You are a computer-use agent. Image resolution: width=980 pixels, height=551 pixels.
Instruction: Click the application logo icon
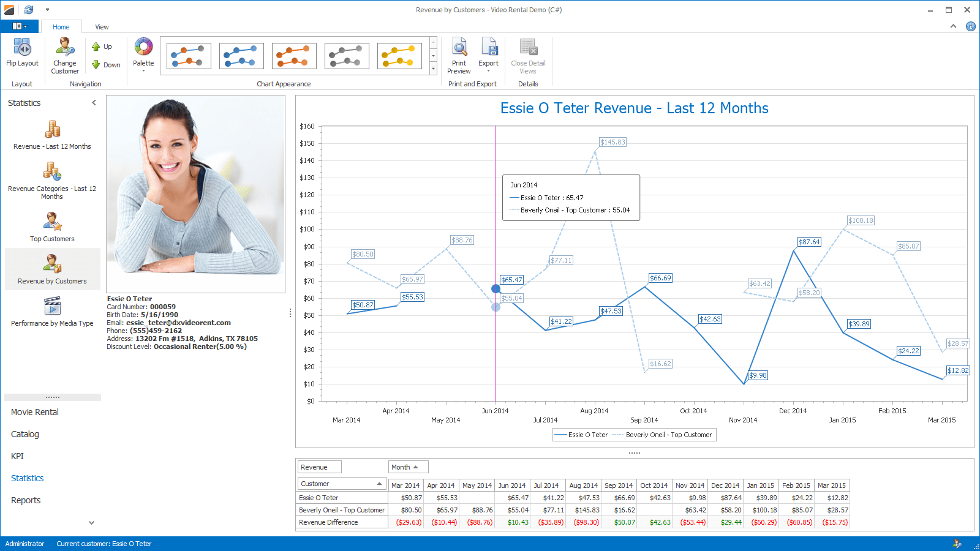click(9, 10)
